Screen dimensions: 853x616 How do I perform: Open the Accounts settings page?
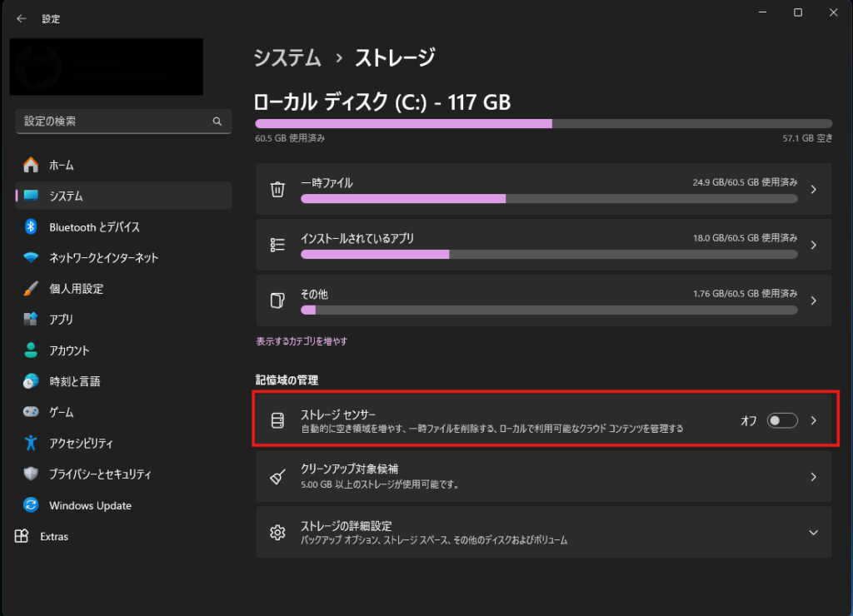[69, 350]
